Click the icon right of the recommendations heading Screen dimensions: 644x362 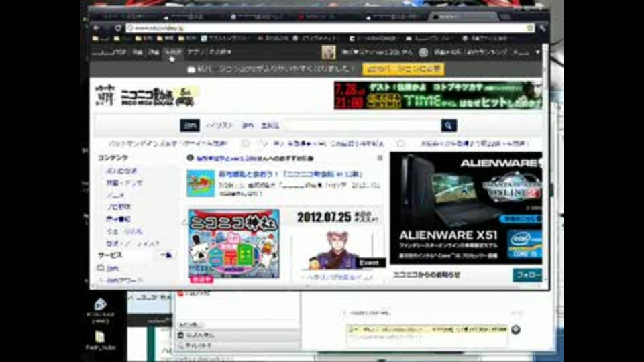380,158
